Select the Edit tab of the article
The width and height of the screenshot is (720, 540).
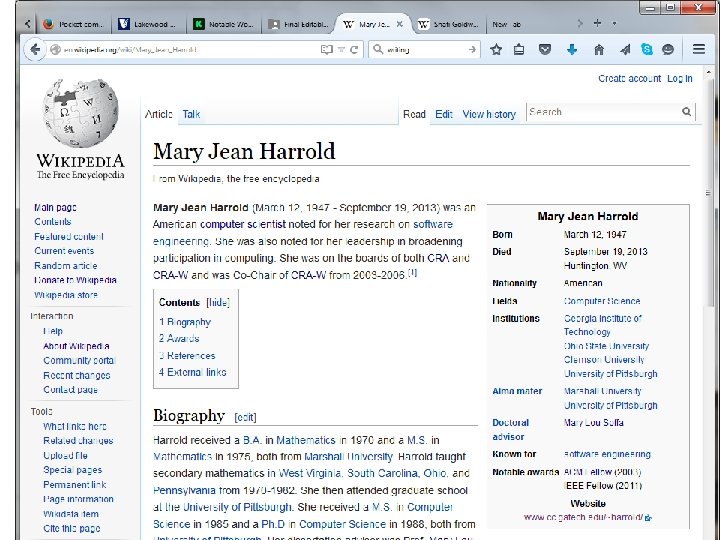click(444, 114)
